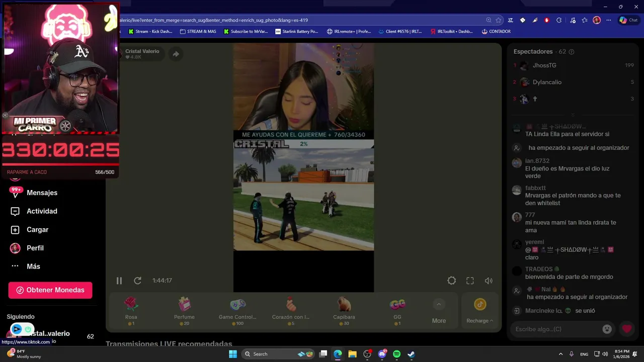The height and width of the screenshot is (362, 644).
Task: Open stream player settings gear
Action: click(x=452, y=281)
